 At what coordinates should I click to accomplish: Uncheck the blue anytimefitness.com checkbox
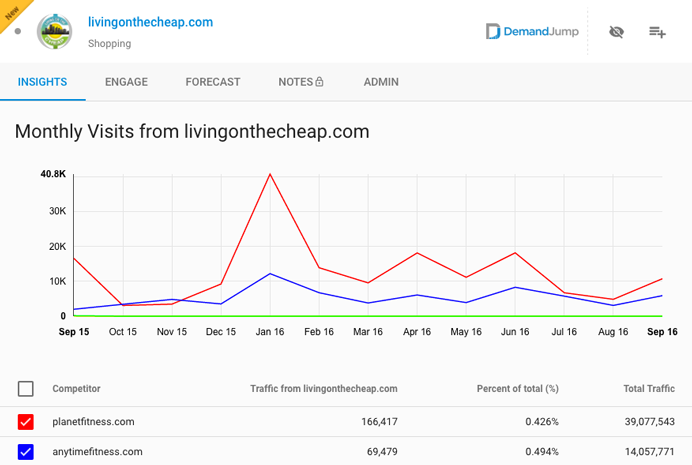click(26, 452)
